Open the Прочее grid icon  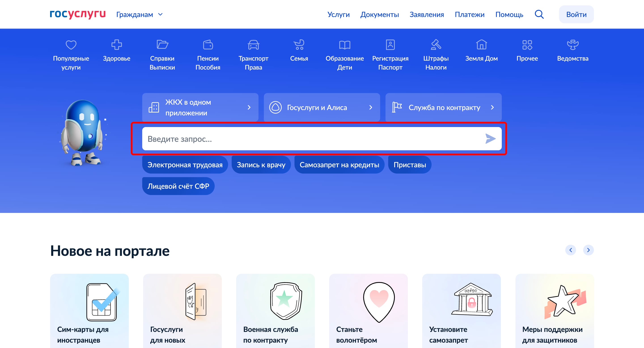pos(527,45)
